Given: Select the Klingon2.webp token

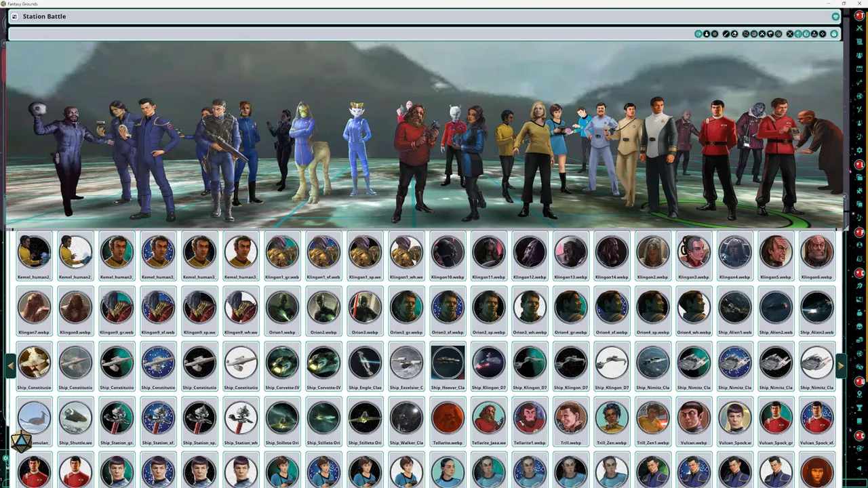Looking at the screenshot, I should tap(652, 256).
